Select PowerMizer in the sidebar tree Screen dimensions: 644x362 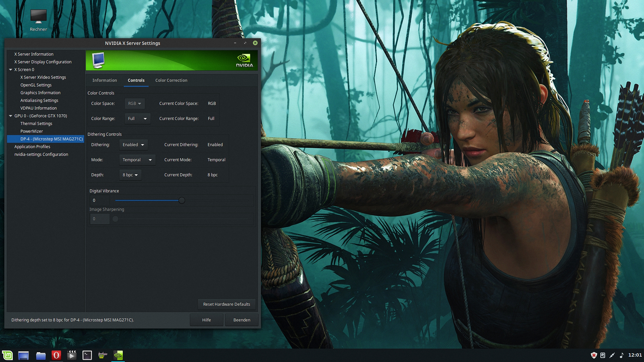tap(32, 131)
